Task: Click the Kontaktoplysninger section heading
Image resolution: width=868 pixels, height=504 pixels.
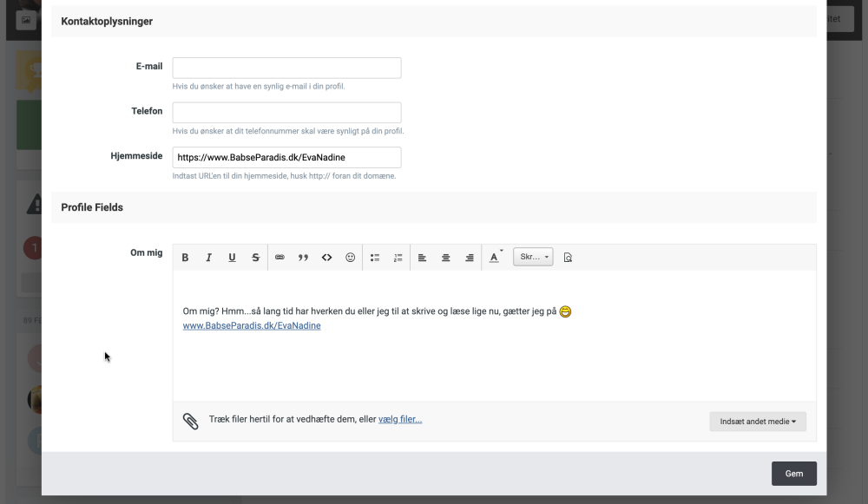Action: click(x=107, y=22)
